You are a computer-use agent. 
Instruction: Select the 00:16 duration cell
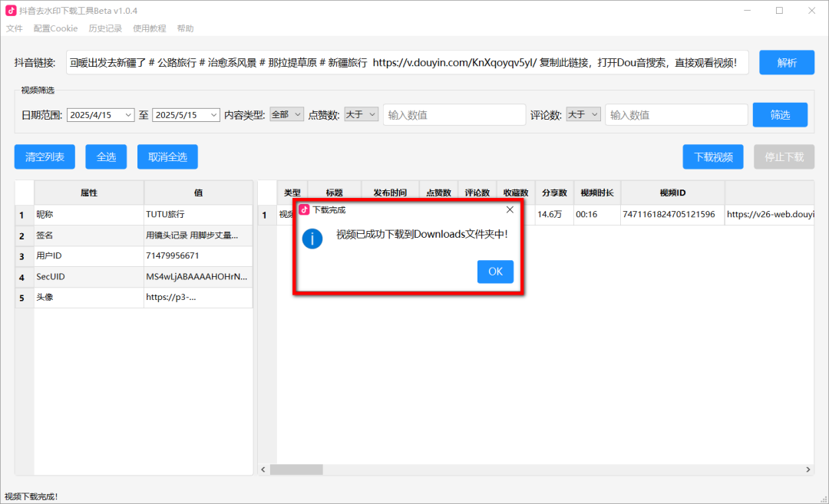[597, 215]
